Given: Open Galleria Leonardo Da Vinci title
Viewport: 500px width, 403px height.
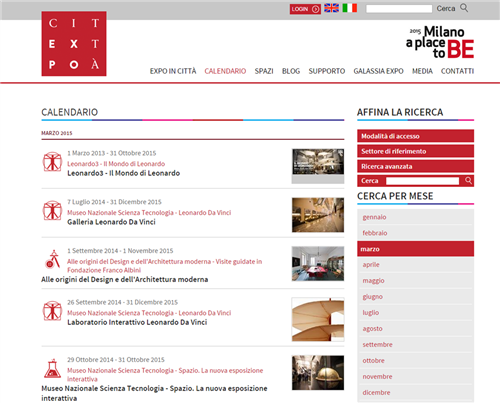Looking at the screenshot, I should coord(111,222).
